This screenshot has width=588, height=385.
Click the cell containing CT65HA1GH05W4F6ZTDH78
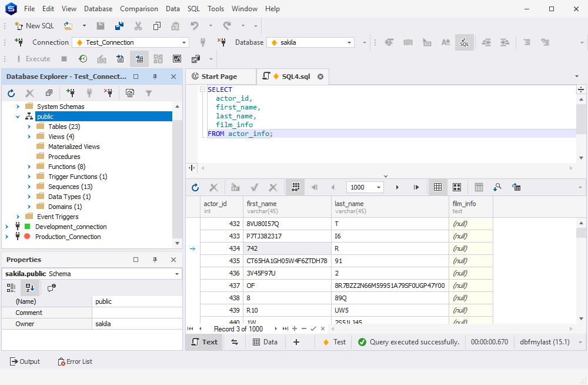click(288, 261)
